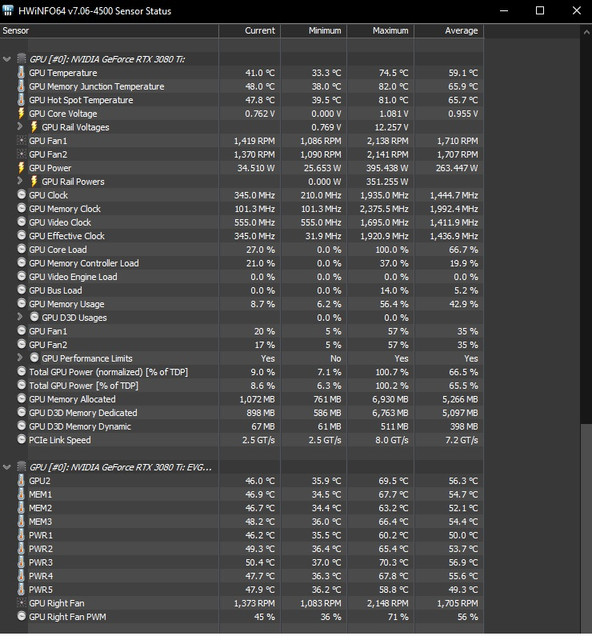Expand the GPU Rail Voltages row
This screenshot has height=640, width=592.
(20, 127)
